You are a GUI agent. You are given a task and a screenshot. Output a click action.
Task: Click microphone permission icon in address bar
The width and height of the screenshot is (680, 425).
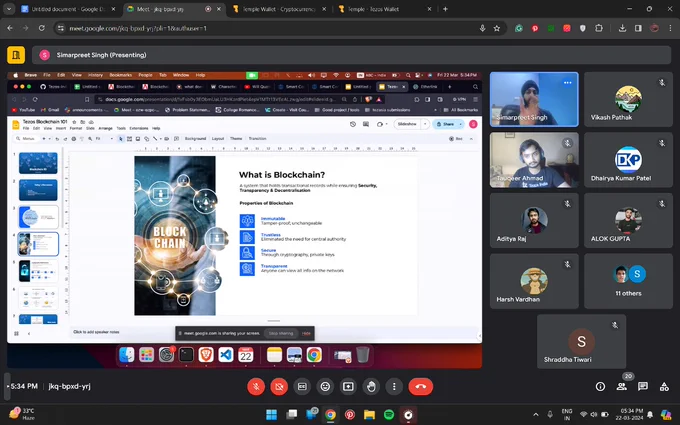482,28
